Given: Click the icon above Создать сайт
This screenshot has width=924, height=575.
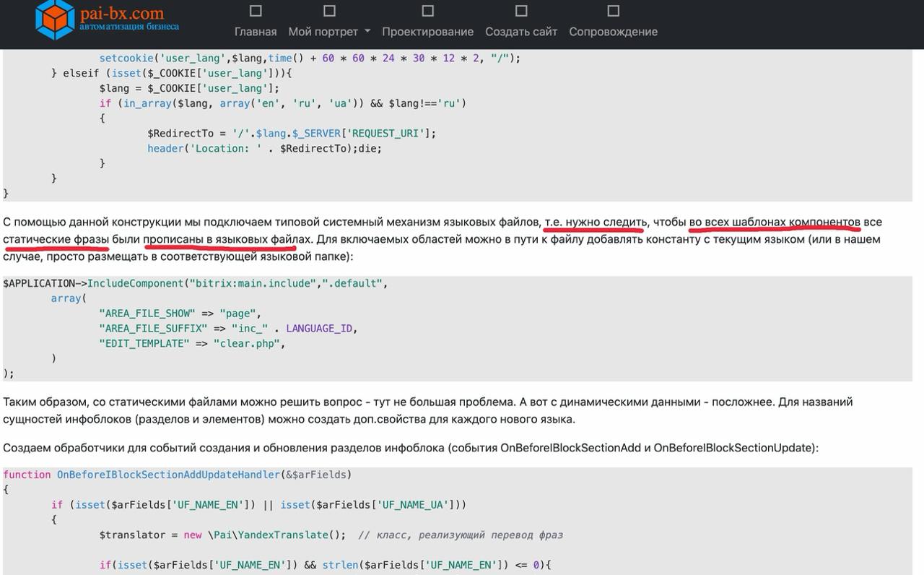Looking at the screenshot, I should pos(521,11).
